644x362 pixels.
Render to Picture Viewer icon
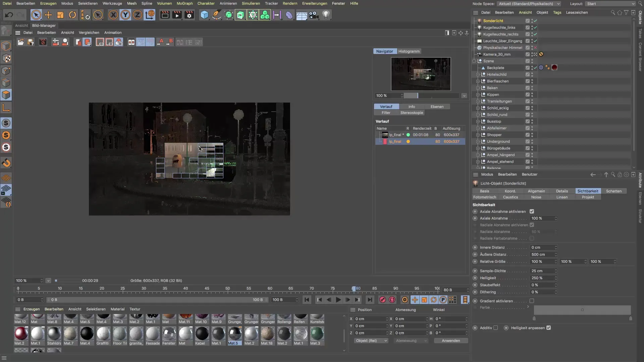[x=177, y=15]
